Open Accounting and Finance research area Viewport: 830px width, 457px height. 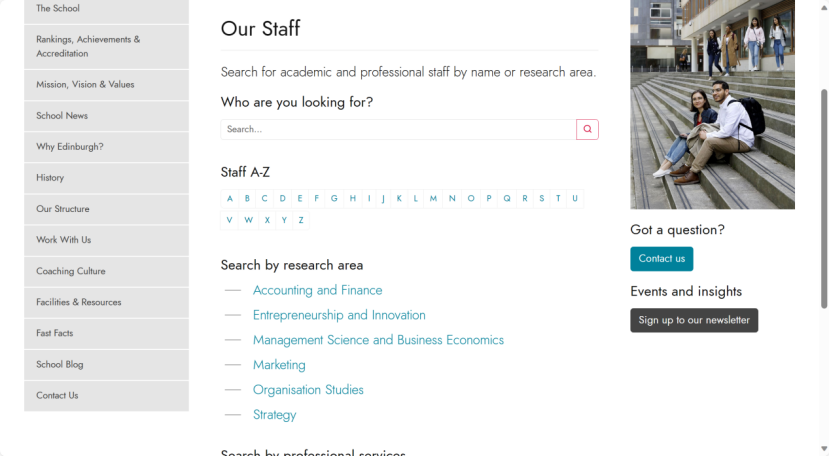coord(317,290)
